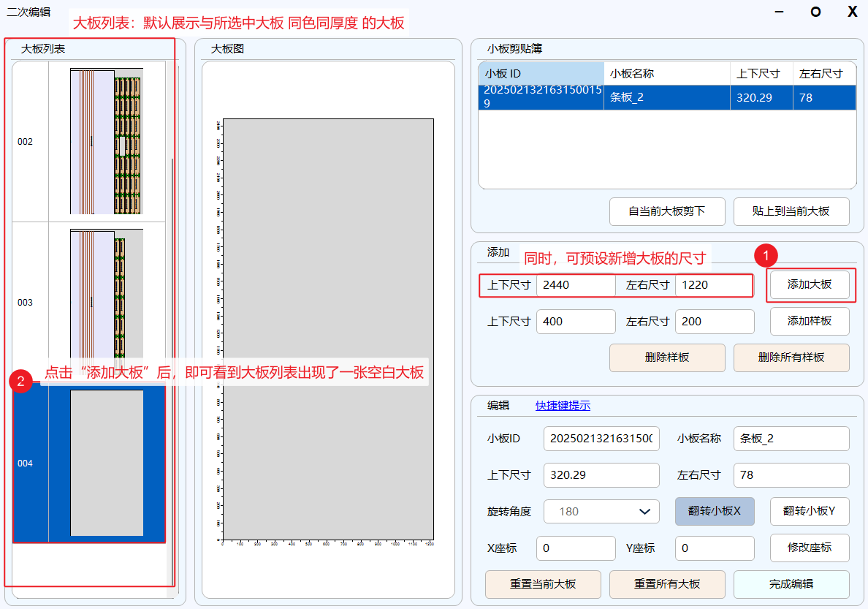Expand the 旋转角度 dropdown

(601, 511)
